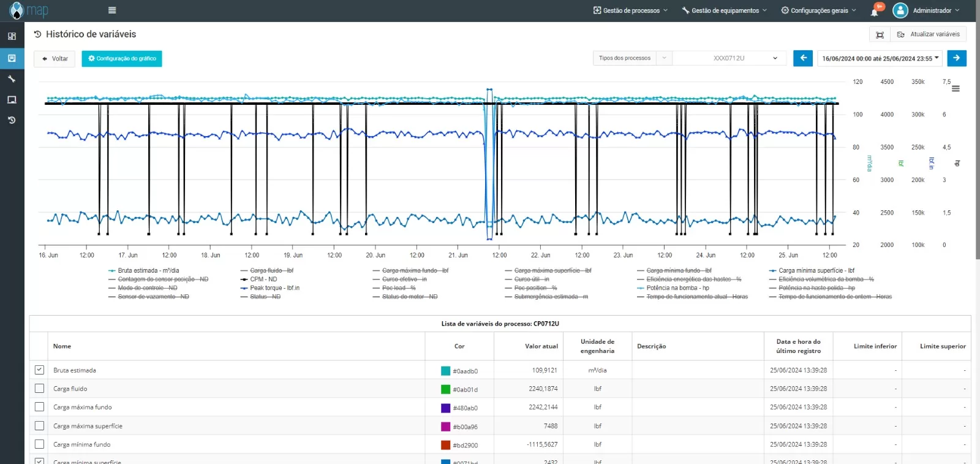980x464 pixels.
Task: Click the purple #480ab0 color swatch
Action: (x=446, y=408)
